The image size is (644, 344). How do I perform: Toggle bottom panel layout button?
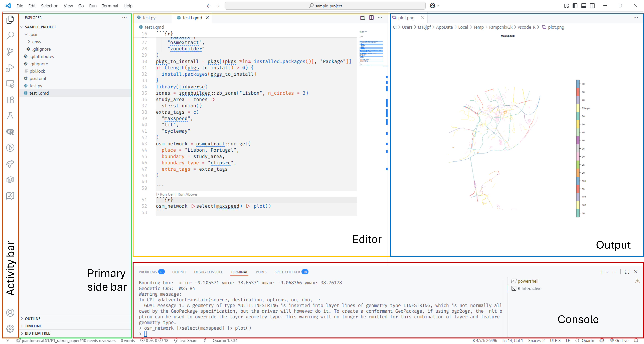[583, 6]
